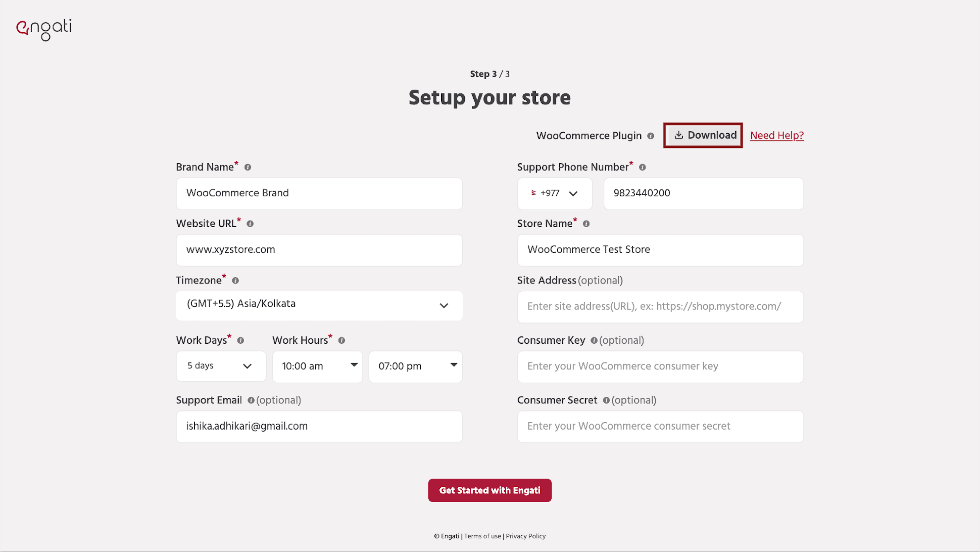Click the Site Address input field
The width and height of the screenshot is (980, 552).
click(x=660, y=307)
